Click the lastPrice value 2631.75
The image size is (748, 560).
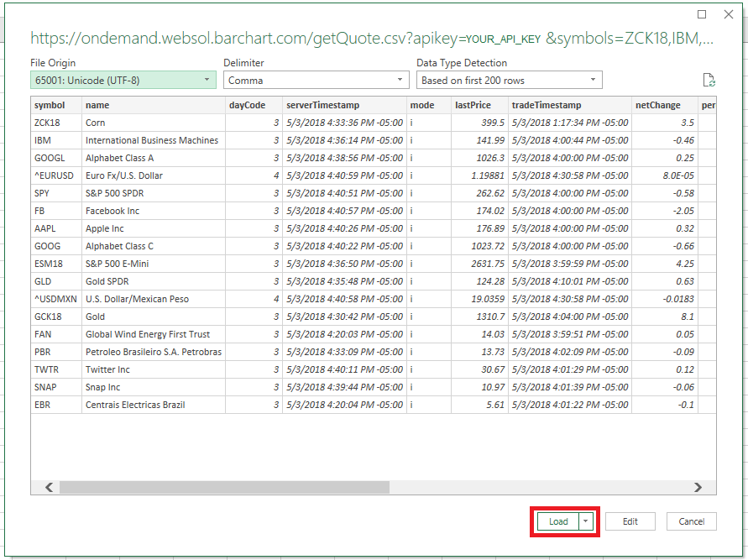[x=479, y=264]
